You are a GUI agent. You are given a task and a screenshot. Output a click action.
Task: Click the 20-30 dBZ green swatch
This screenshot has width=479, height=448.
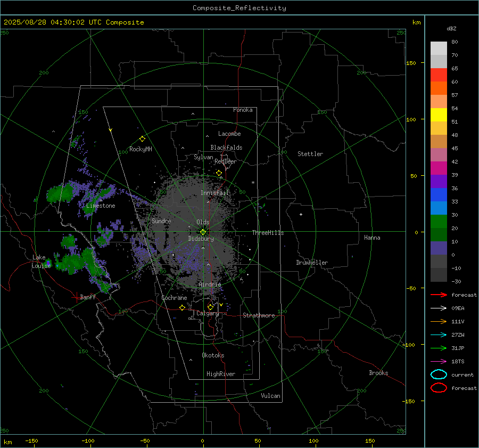[x=439, y=221]
